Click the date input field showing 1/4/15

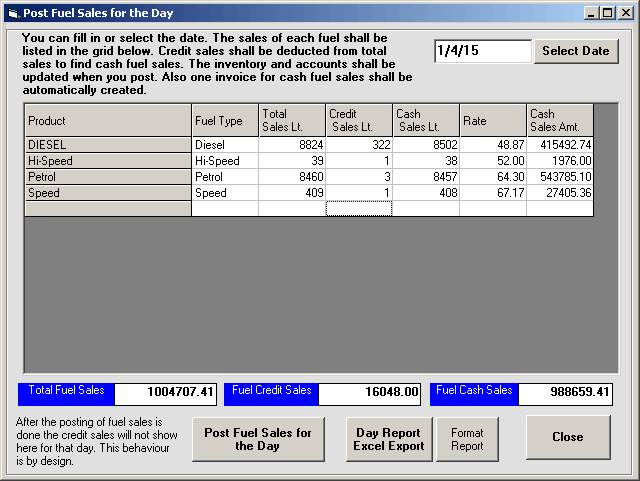[x=482, y=51]
